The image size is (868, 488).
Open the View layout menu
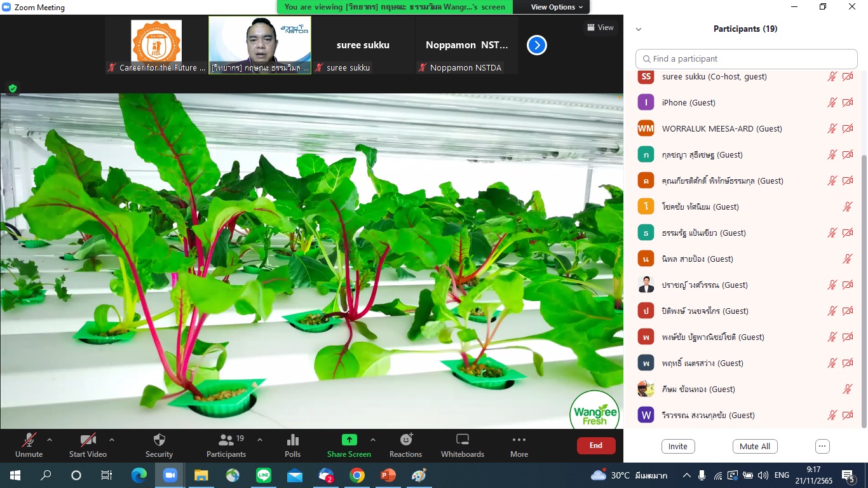pos(600,27)
